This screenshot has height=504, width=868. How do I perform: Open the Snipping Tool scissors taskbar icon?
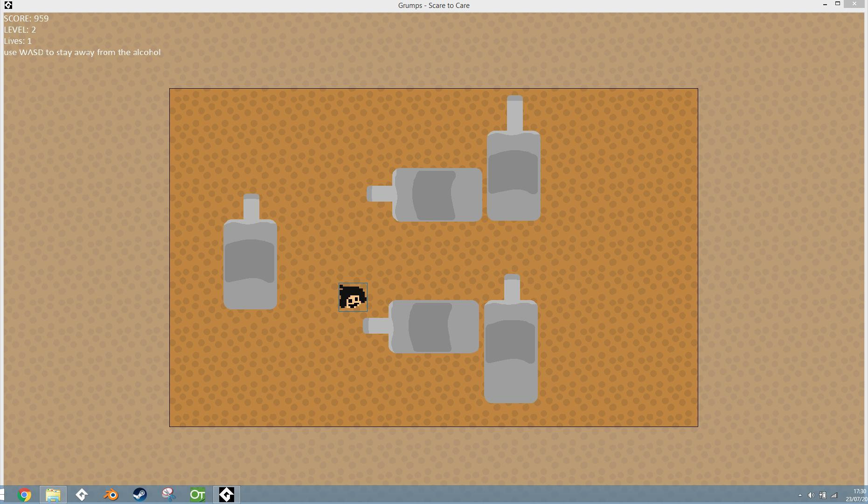[169, 495]
